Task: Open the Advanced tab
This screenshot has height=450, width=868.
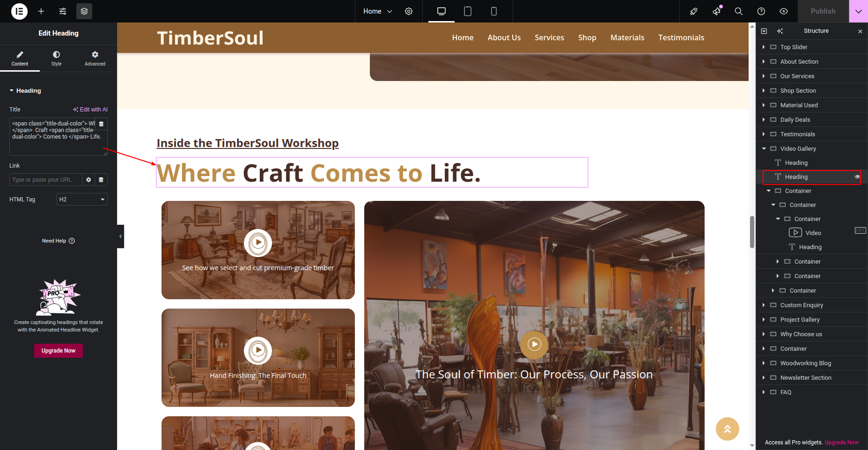Action: point(95,59)
